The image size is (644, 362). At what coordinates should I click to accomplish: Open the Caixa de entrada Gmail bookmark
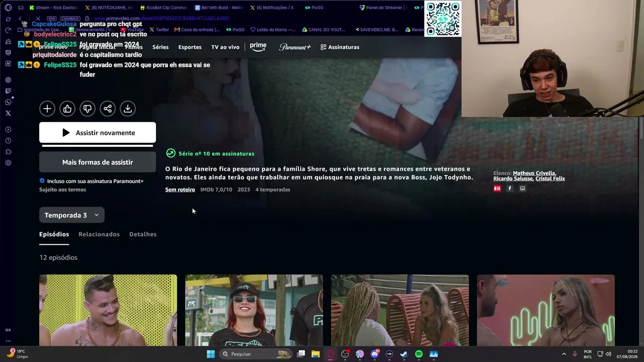click(197, 30)
